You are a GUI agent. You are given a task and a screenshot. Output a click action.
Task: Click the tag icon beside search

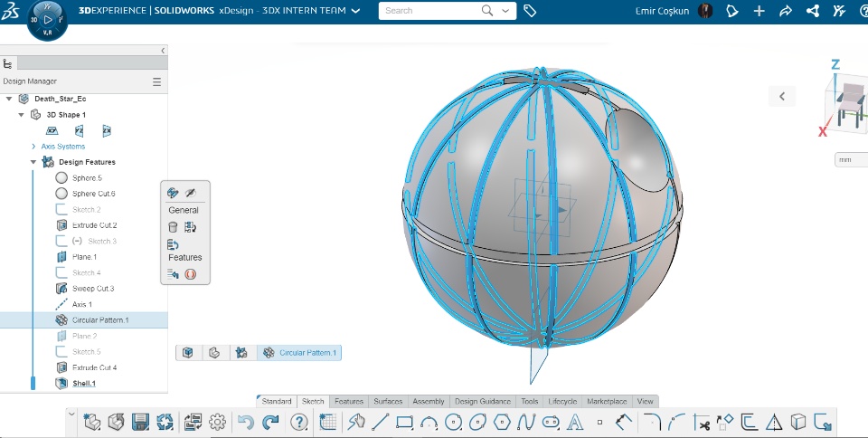point(530,11)
